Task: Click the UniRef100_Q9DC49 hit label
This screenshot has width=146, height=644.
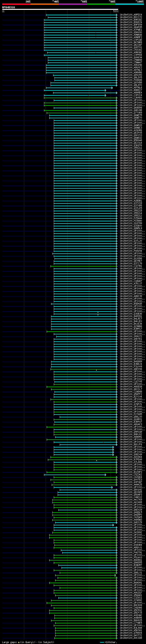Action: [x=131, y=454]
